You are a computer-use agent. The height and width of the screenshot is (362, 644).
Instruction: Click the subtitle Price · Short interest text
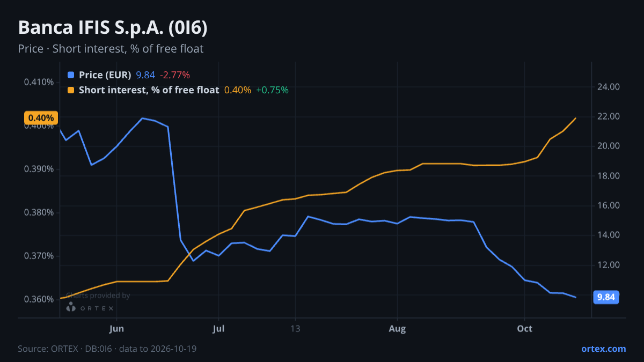(111, 49)
